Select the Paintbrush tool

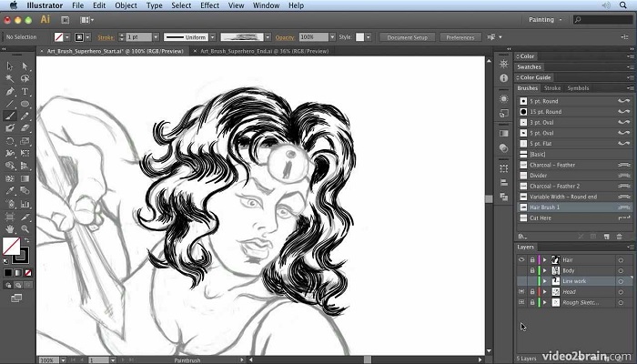pyautogui.click(x=10, y=116)
